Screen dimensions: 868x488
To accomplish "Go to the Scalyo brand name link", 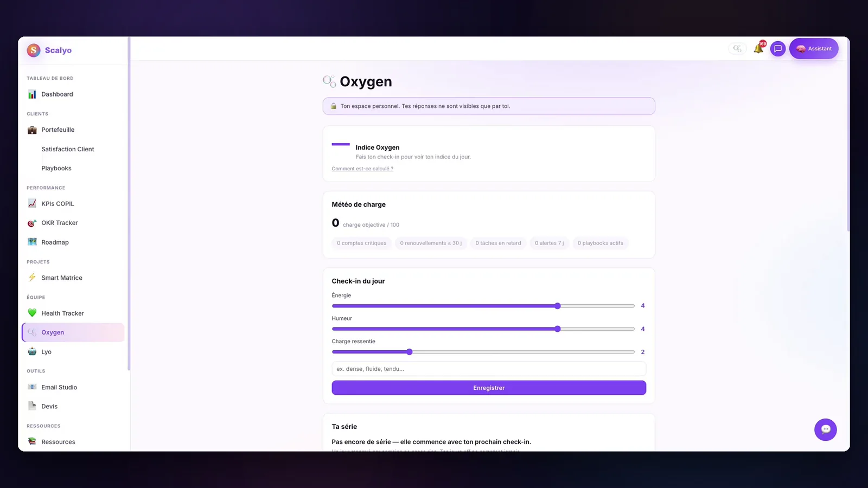I will [58, 50].
